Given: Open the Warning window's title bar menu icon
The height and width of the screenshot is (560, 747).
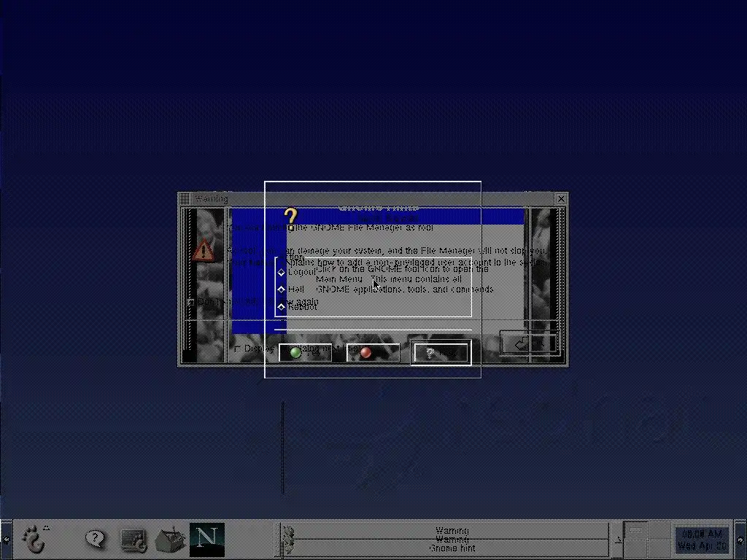Looking at the screenshot, I should [x=185, y=198].
